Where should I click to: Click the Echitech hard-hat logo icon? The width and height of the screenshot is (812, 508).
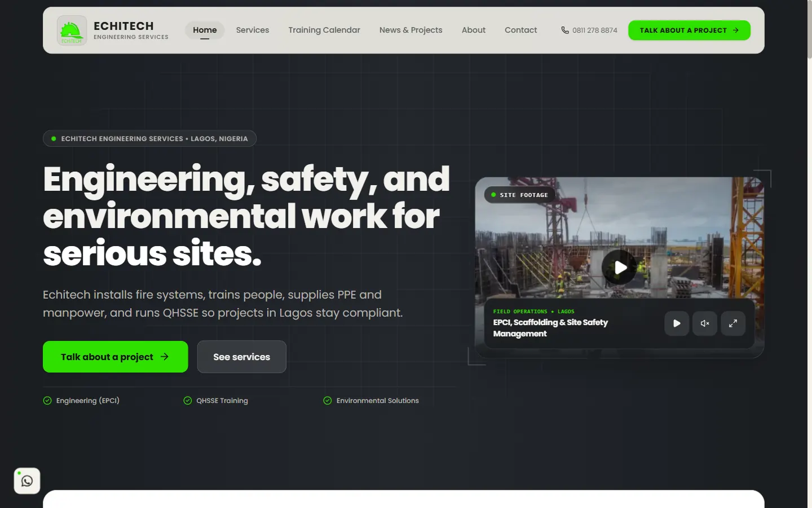tap(72, 30)
